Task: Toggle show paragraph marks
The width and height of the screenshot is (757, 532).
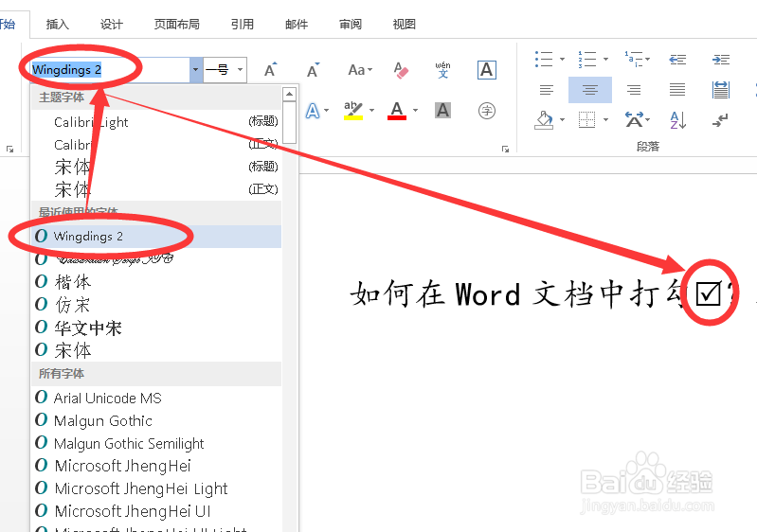Action: 720,119
